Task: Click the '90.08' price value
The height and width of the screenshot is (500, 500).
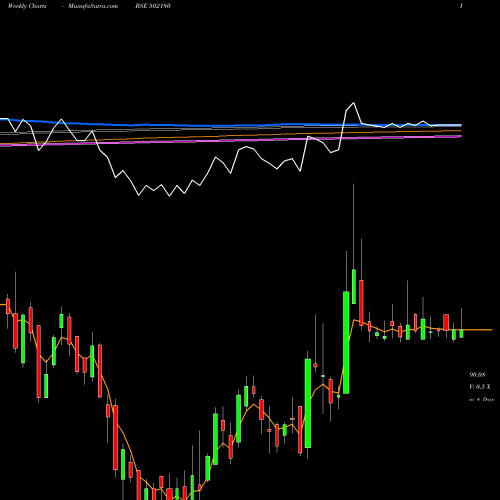Action: (477, 375)
